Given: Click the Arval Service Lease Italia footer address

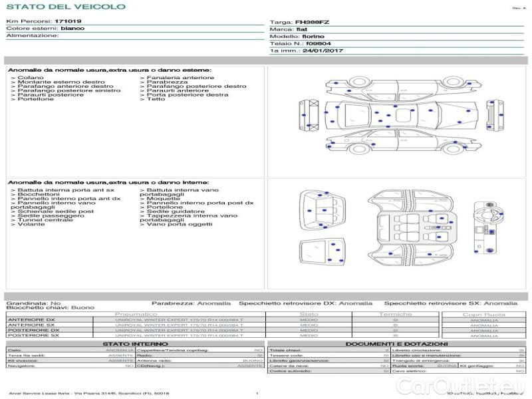Looking at the screenshot, I should (89, 393).
